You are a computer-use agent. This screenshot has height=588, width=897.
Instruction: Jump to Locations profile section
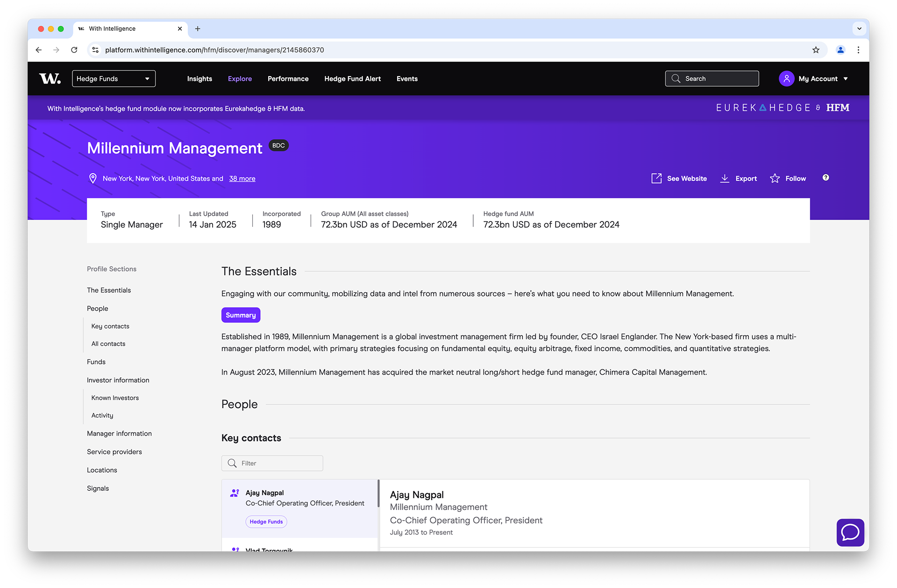click(x=102, y=470)
